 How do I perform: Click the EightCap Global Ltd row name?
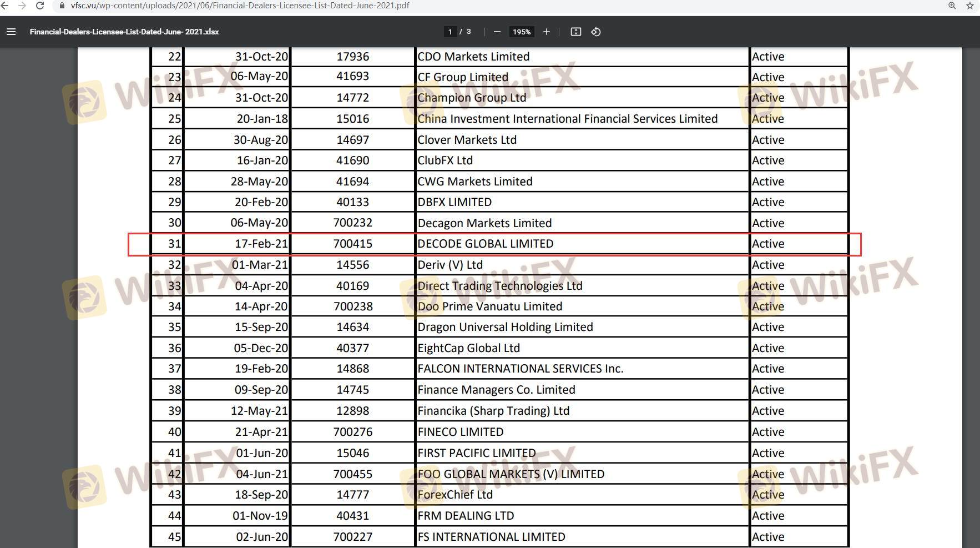468,348
